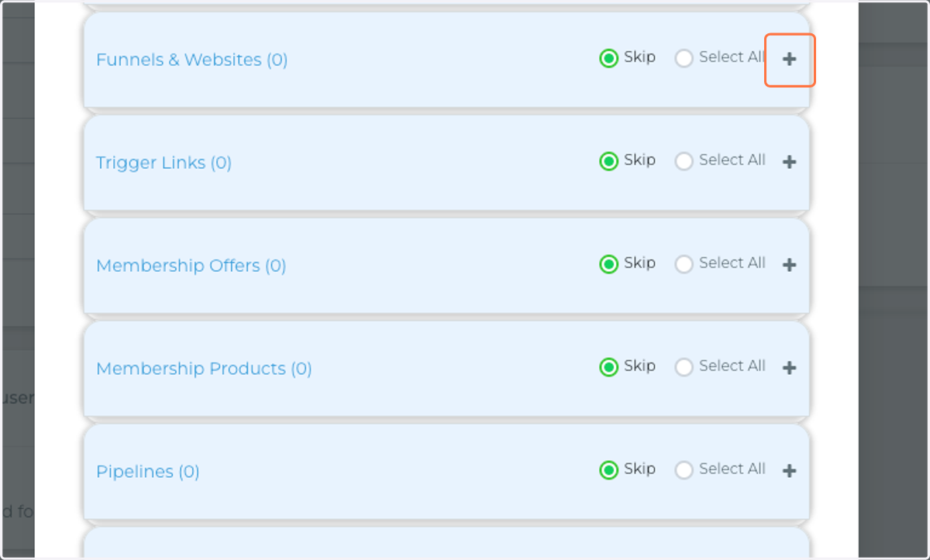This screenshot has width=930, height=560.
Task: Choose Select All for Trigger Links
Action: [x=684, y=161]
